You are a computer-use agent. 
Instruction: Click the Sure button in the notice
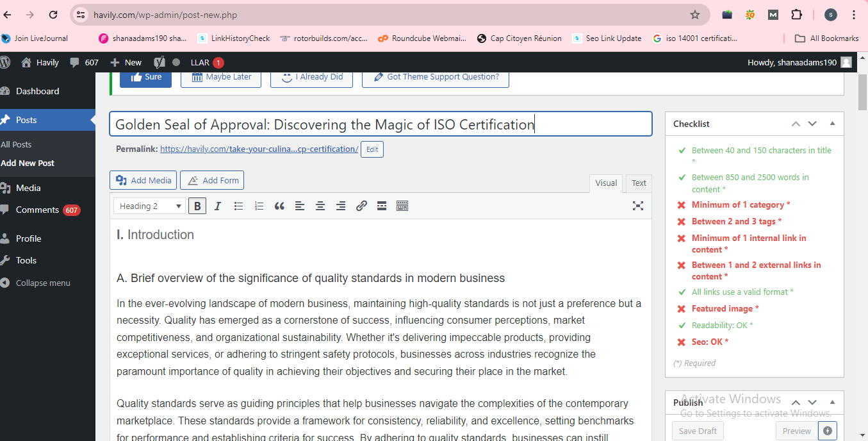145,77
